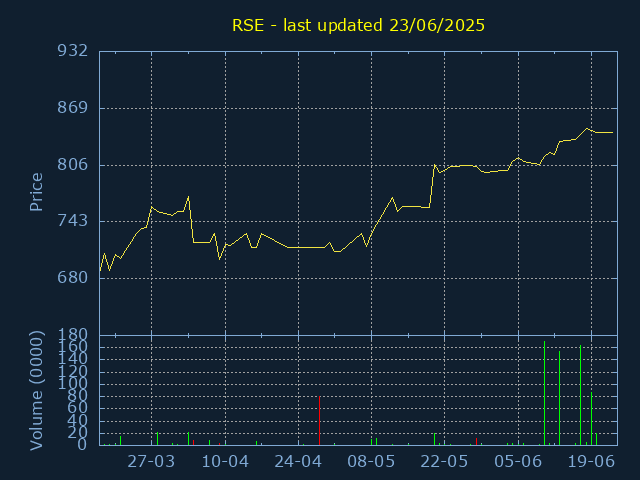Screen dimensions: 640x480
Task: Click the 180 volume axis label
Action: click(73, 335)
